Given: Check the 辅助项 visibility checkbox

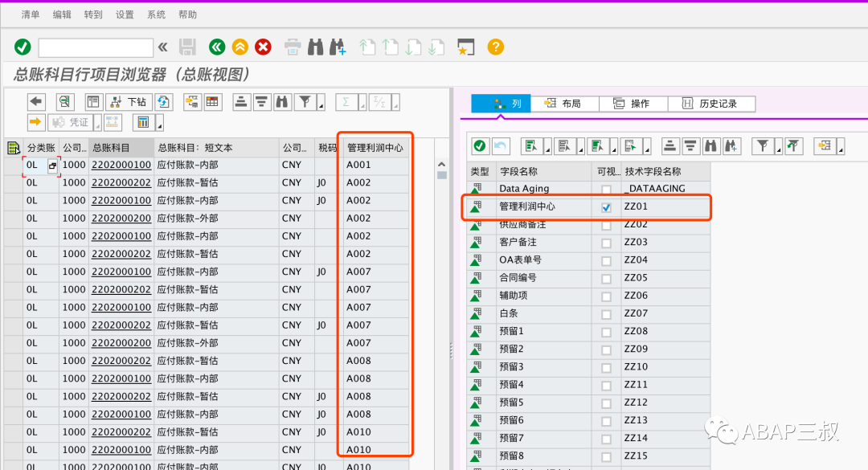Looking at the screenshot, I should pyautogui.click(x=606, y=296).
